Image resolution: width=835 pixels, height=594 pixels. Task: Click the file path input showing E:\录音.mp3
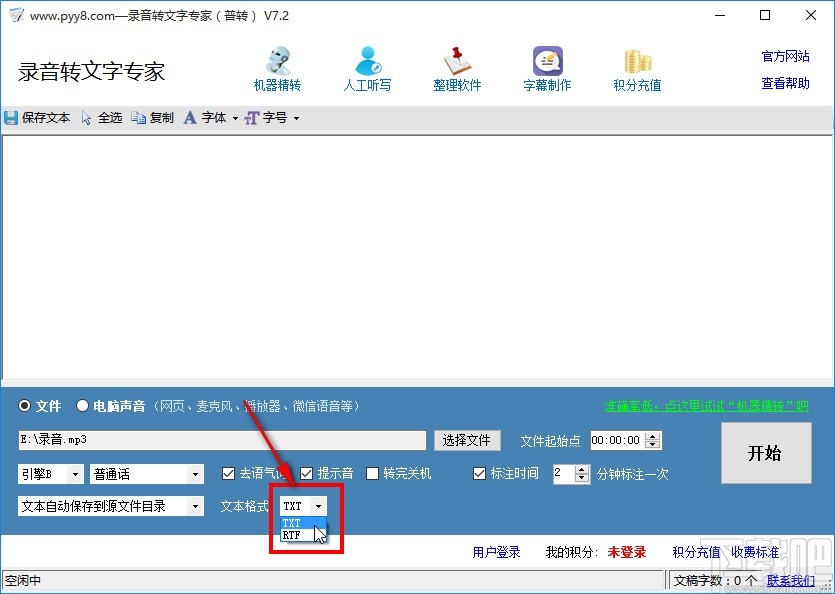tap(220, 440)
